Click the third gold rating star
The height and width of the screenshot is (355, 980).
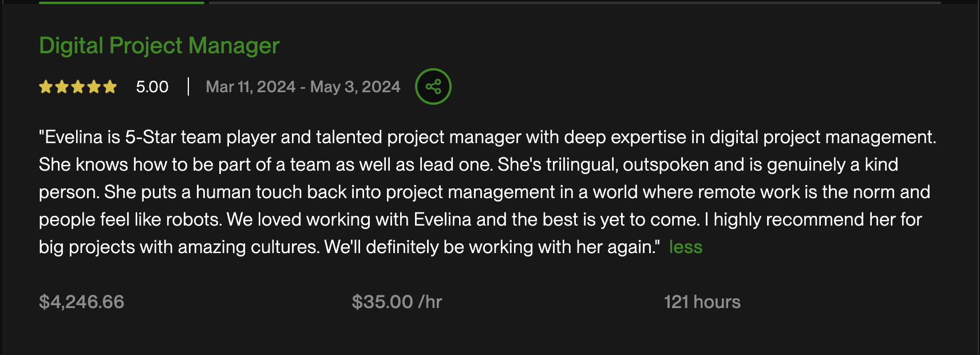click(78, 87)
